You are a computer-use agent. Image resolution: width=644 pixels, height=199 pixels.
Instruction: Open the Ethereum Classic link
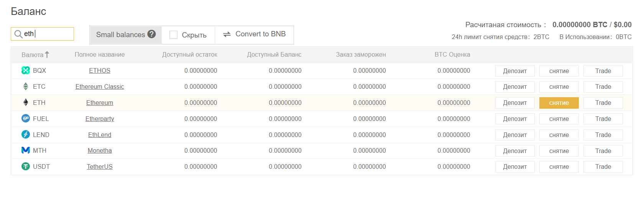pyautogui.click(x=100, y=86)
